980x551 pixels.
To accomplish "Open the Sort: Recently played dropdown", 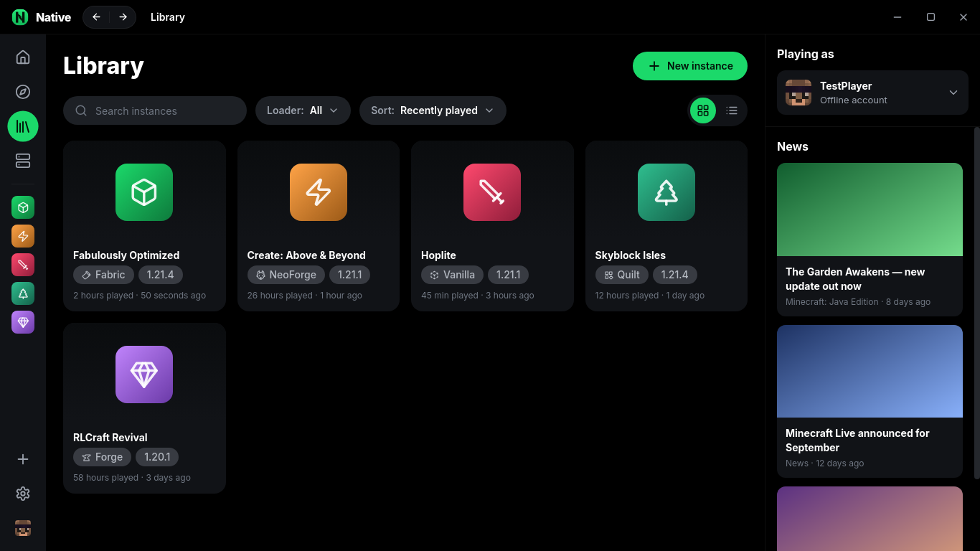I will (x=433, y=110).
